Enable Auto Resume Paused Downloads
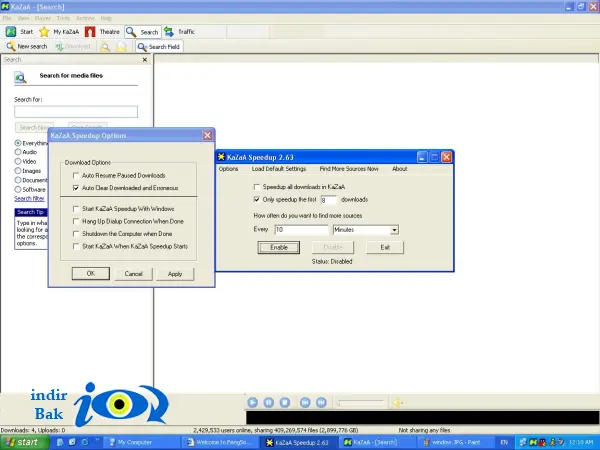The height and width of the screenshot is (450, 600). [76, 176]
